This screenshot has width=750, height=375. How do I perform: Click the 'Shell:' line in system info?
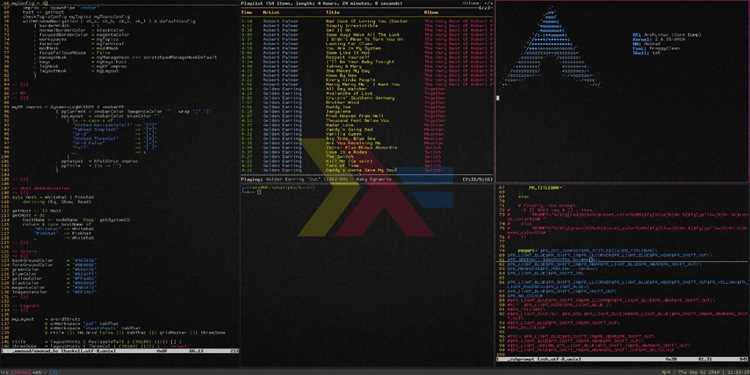coord(646,53)
